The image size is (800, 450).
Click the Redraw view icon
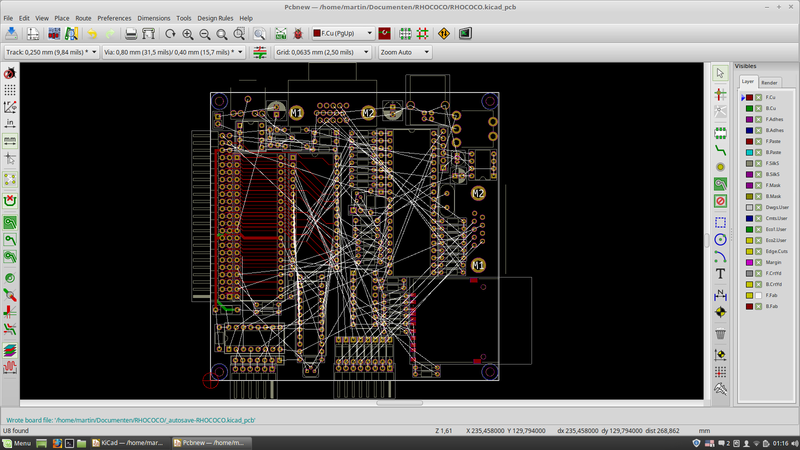point(170,34)
